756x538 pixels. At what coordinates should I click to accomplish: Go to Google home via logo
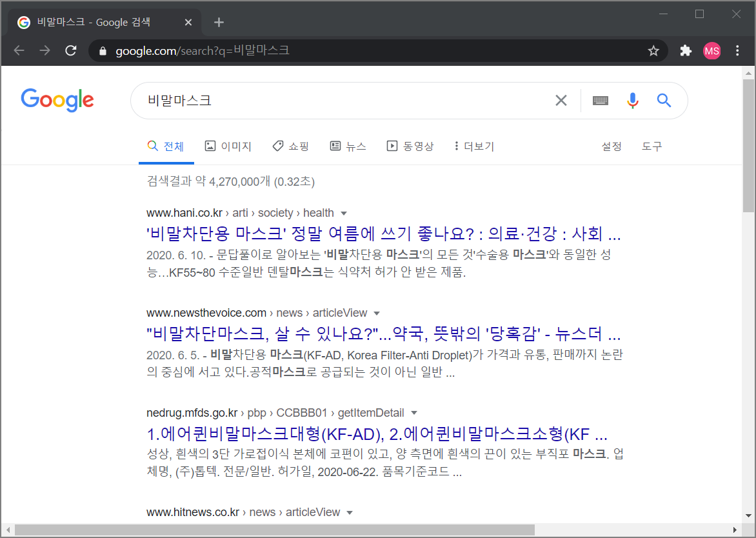click(57, 100)
